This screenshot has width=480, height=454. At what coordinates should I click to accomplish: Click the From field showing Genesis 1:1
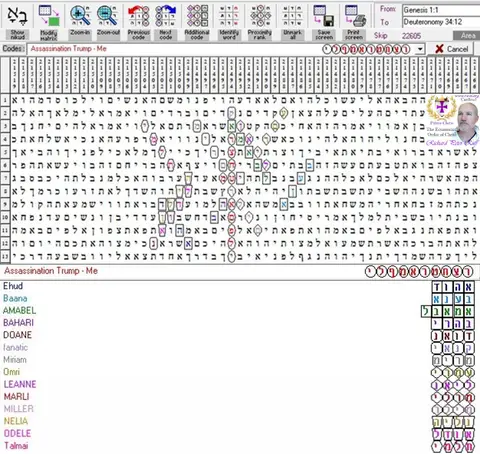click(441, 10)
